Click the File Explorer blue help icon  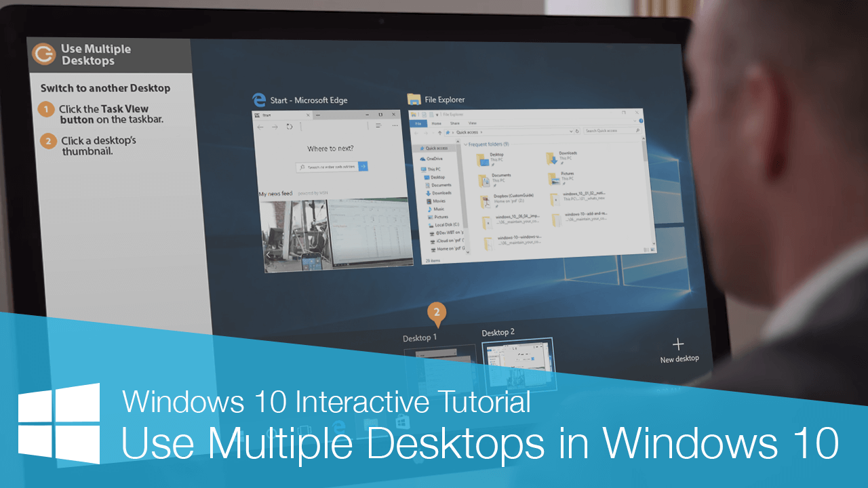point(641,121)
